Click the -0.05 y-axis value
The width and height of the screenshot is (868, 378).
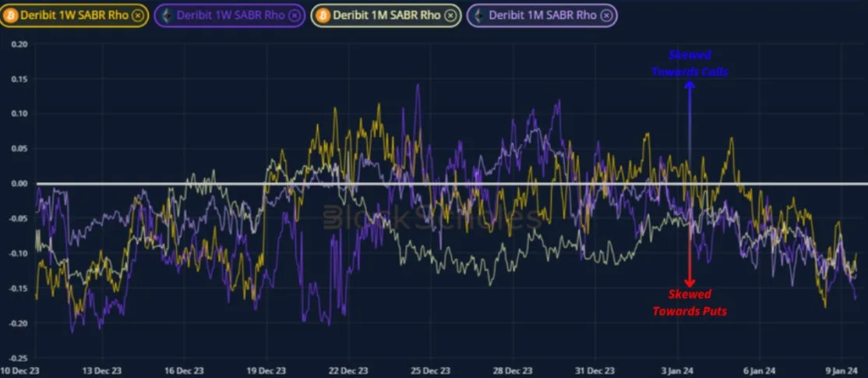[17, 218]
